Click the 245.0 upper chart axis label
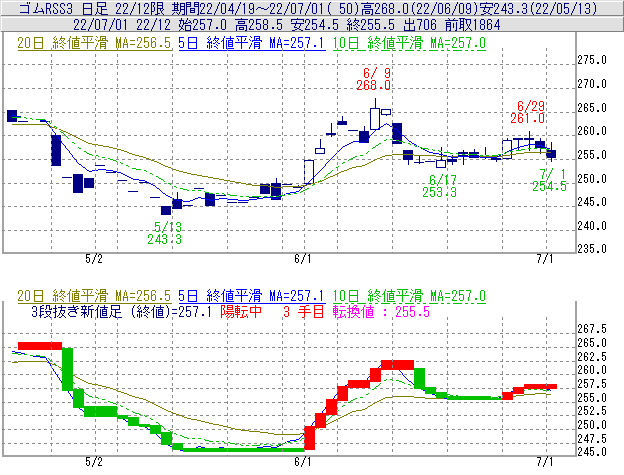This screenshot has height=475, width=624. [x=592, y=202]
